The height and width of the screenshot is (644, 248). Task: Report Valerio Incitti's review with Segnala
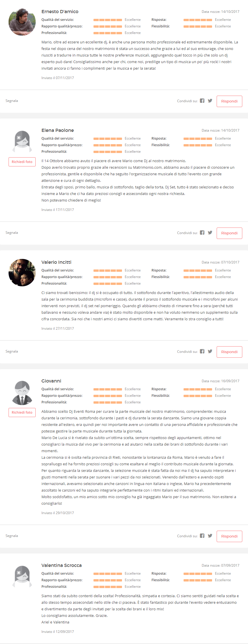coord(12,351)
